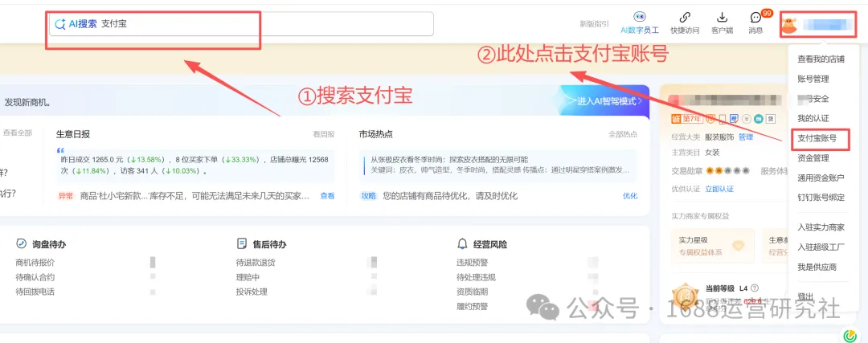The height and width of the screenshot is (343, 868).
Task: Click the 交易勋章 medal icons
Action: pyautogui.click(x=727, y=170)
